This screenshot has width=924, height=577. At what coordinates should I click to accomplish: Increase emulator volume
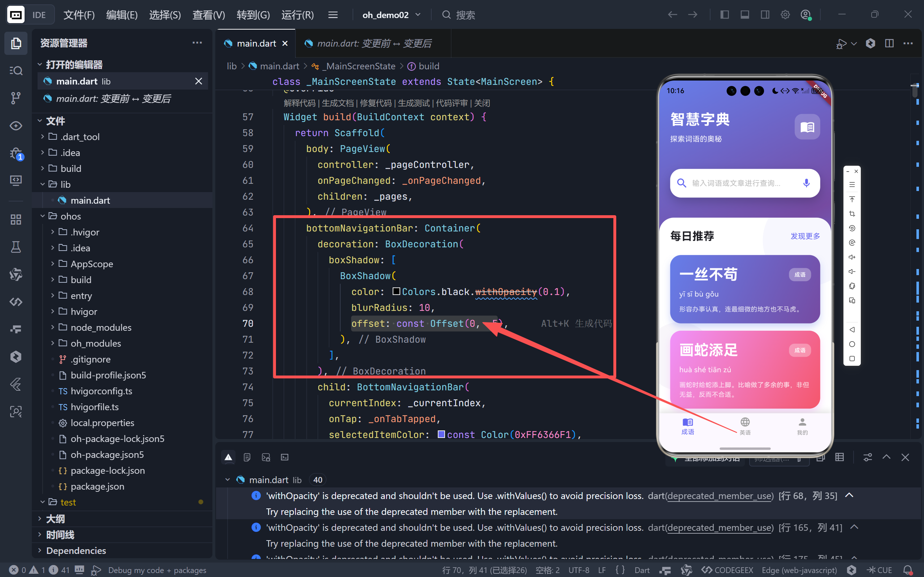coord(852,257)
